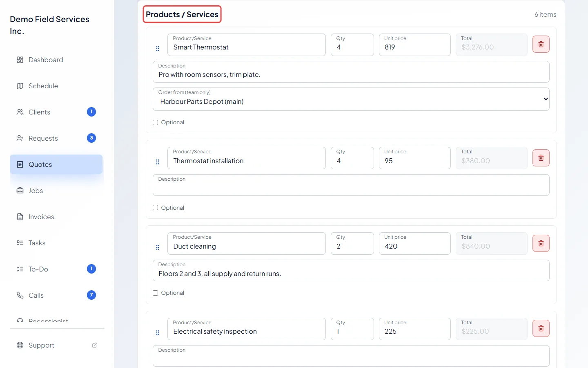588x368 pixels.
Task: Click drag handle next to Duct cleaning
Action: coord(158,247)
